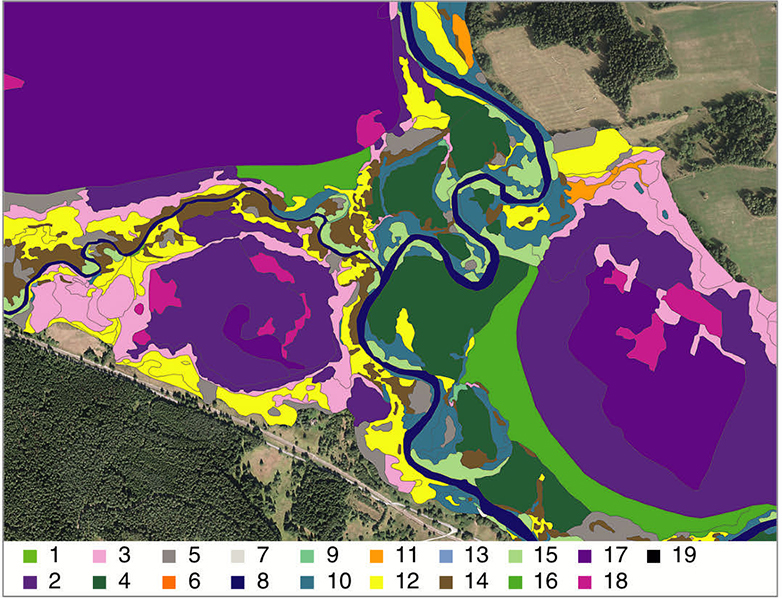The width and height of the screenshot is (782, 600).
Task: Select the black swatch labeled 19
Action: coord(654,554)
